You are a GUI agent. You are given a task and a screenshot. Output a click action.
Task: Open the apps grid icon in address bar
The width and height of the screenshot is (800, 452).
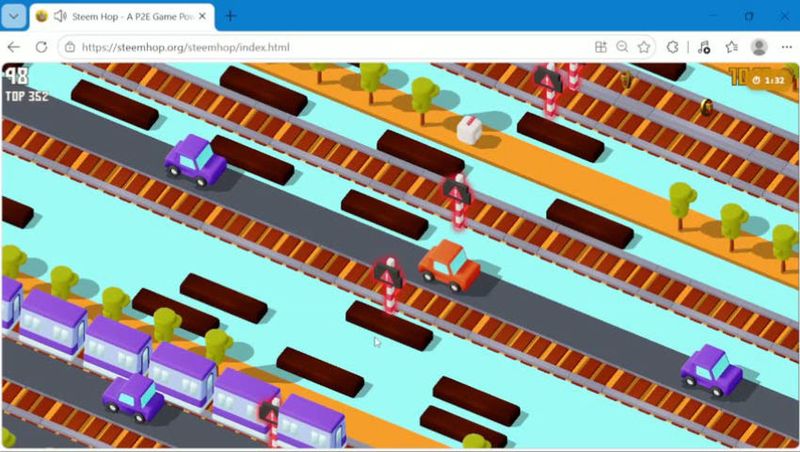(601, 47)
